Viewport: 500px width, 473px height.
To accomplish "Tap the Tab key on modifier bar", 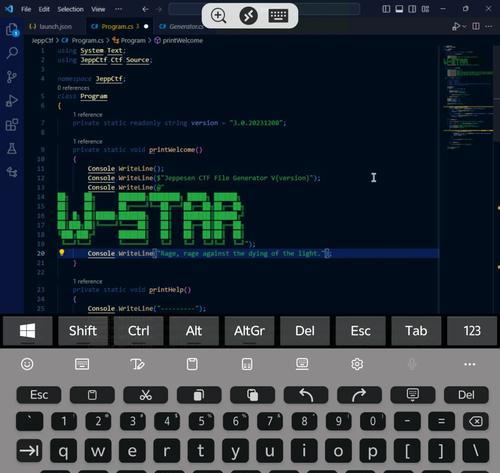I will 416,331.
